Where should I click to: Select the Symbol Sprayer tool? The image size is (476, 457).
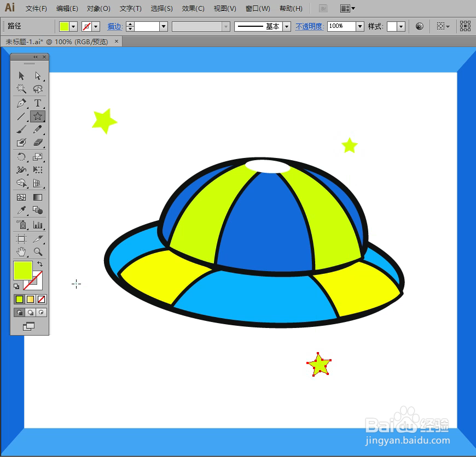[x=21, y=225]
